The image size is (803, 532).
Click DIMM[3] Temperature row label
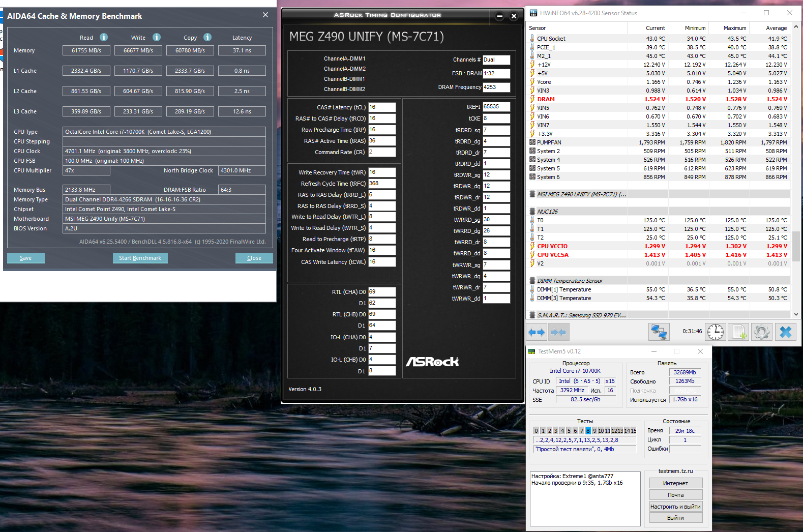coord(564,298)
